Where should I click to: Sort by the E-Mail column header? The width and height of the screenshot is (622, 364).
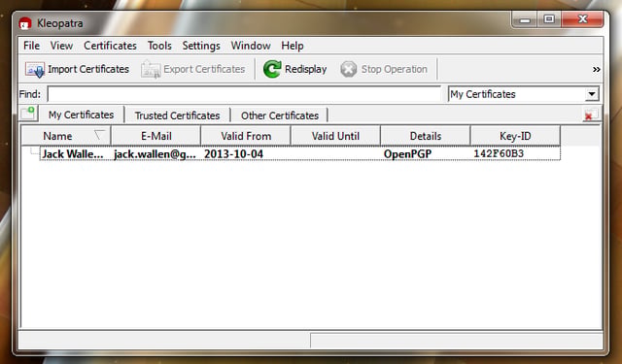tap(156, 136)
